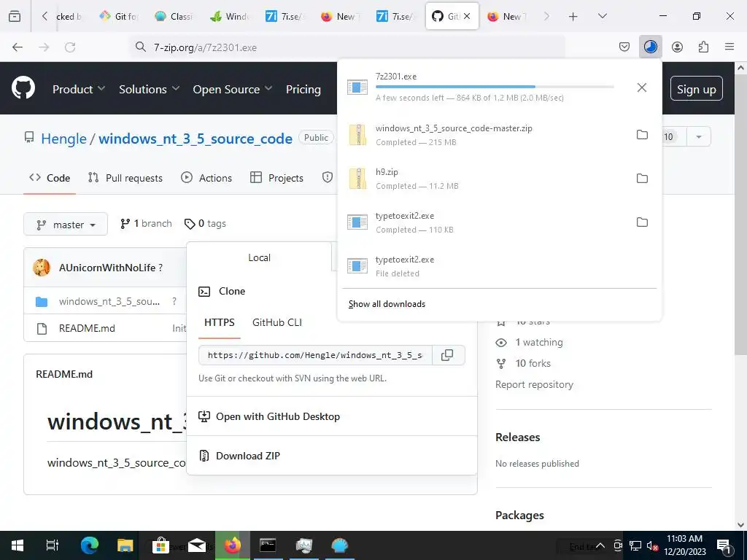Switch to the Projects tab
The height and width of the screenshot is (560, 747).
coord(276,178)
